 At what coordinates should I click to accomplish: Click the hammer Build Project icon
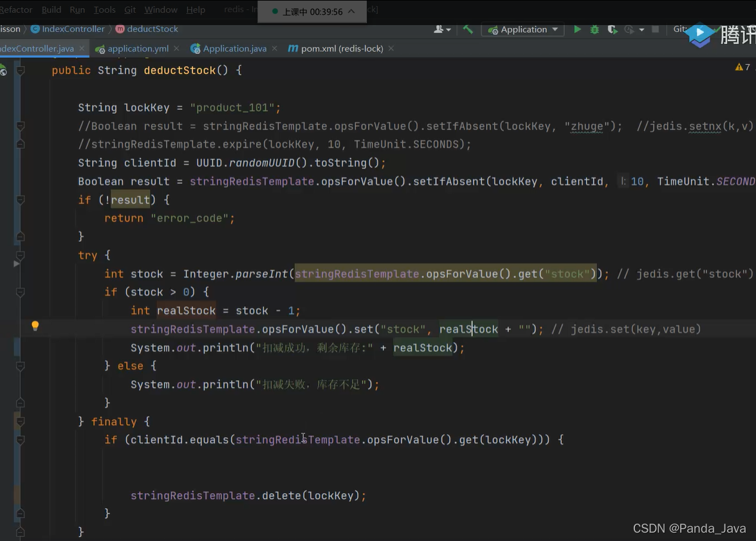click(x=468, y=30)
